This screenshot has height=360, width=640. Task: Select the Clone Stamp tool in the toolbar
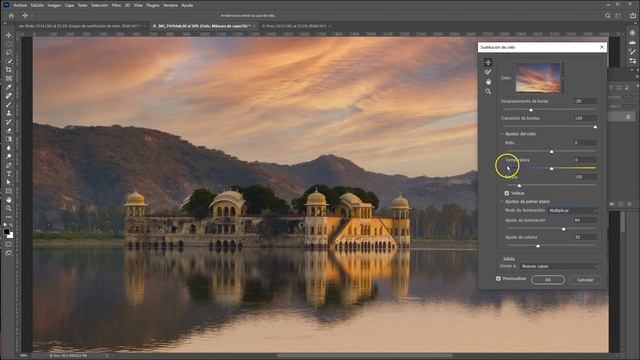tap(9, 113)
